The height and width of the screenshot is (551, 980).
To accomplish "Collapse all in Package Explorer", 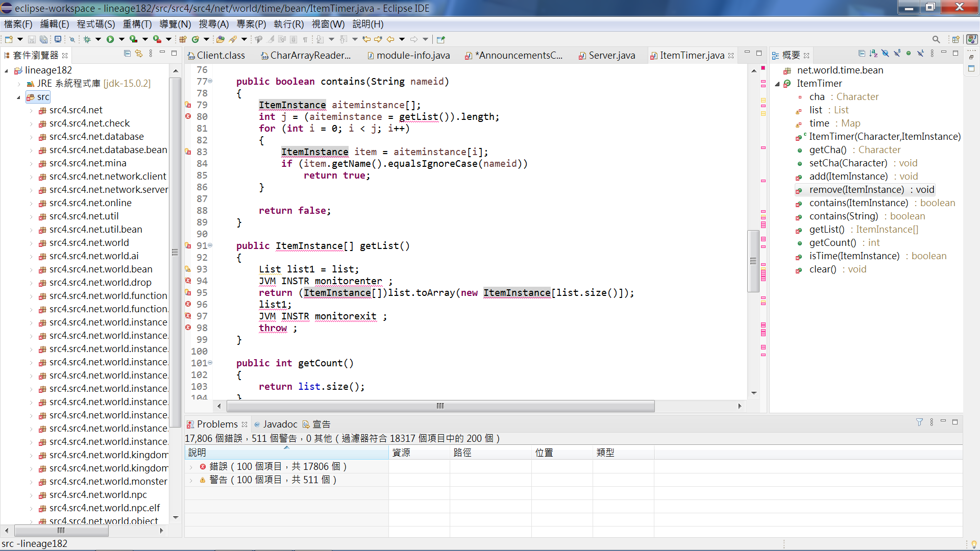I will coord(127,54).
